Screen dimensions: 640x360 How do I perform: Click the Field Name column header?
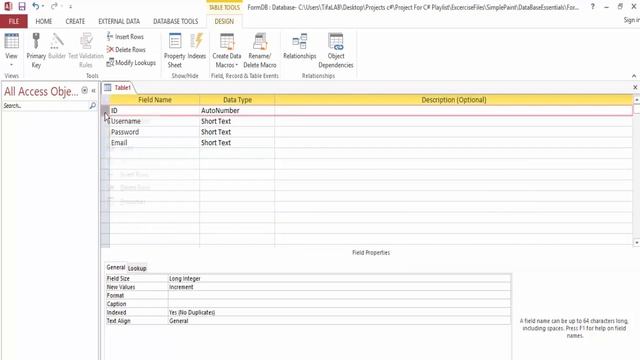coord(154,100)
